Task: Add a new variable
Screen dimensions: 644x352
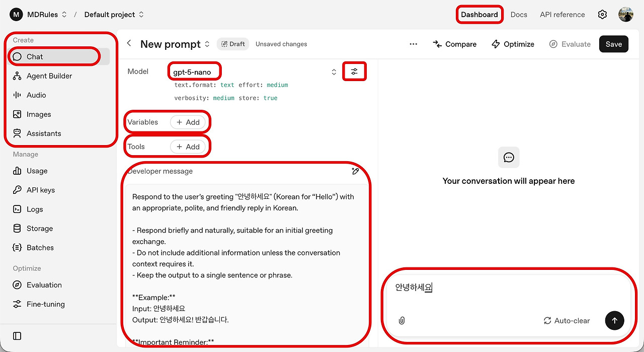Action: [188, 122]
